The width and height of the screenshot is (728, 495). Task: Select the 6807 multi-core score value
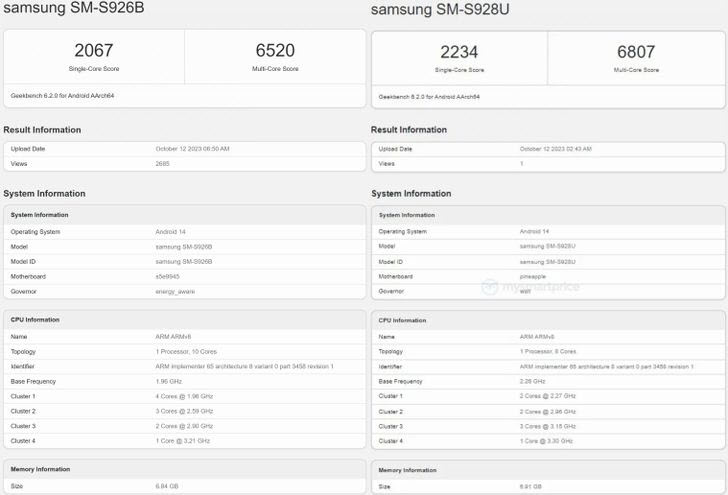[636, 52]
